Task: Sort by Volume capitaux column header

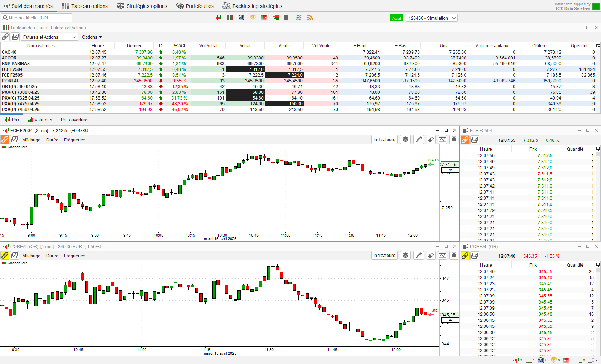Action: point(491,45)
